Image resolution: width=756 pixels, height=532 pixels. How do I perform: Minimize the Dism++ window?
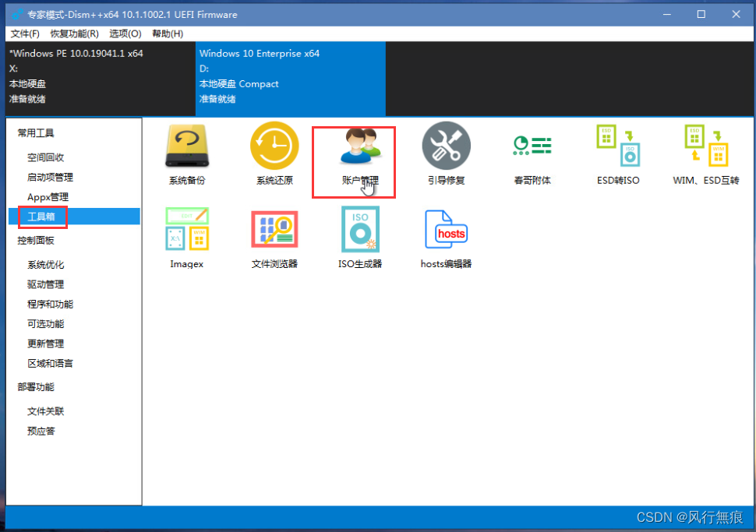coord(667,15)
